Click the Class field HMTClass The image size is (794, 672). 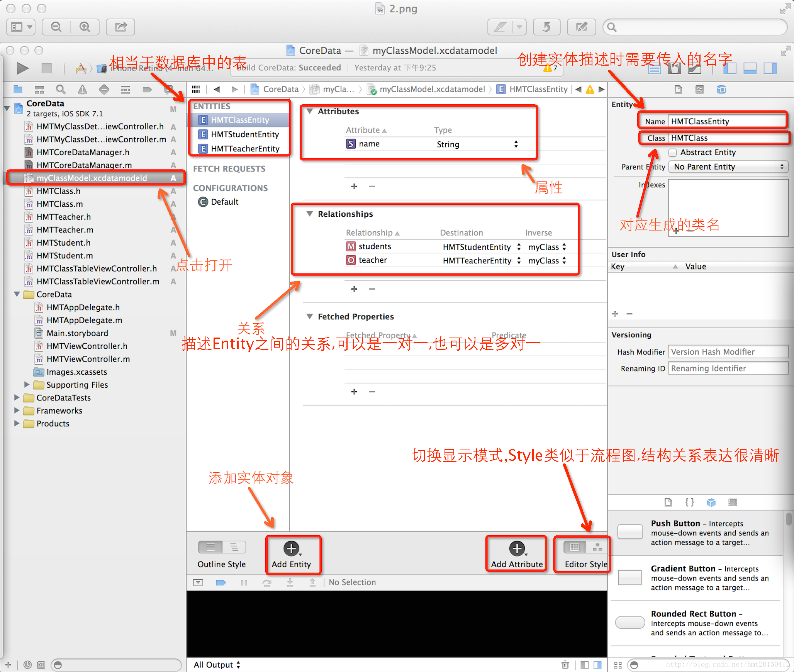(x=728, y=138)
